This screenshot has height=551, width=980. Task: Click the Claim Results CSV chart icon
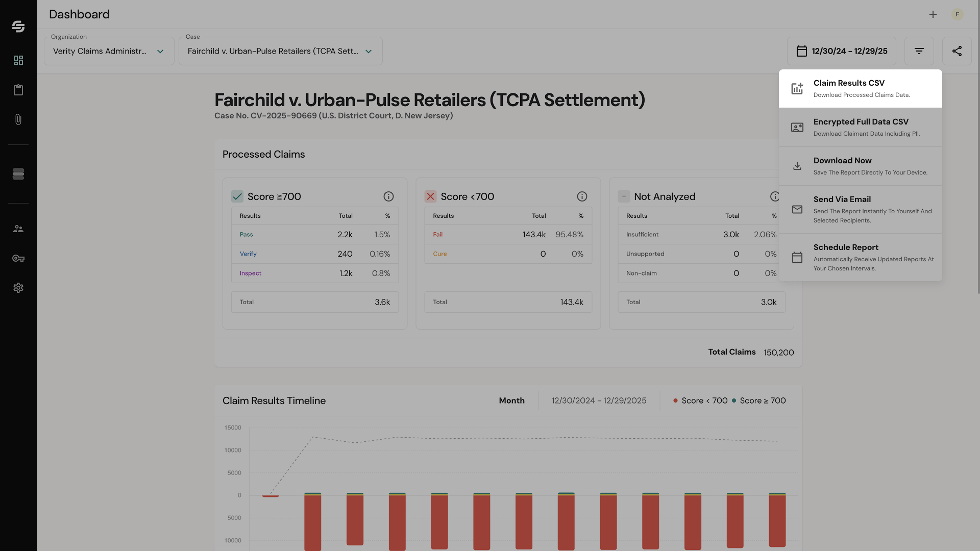coord(797,88)
